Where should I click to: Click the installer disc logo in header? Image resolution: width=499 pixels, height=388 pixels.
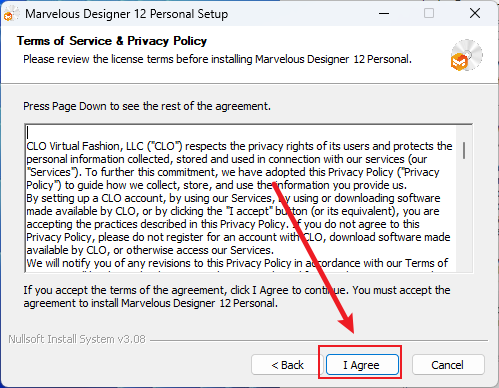point(466,55)
